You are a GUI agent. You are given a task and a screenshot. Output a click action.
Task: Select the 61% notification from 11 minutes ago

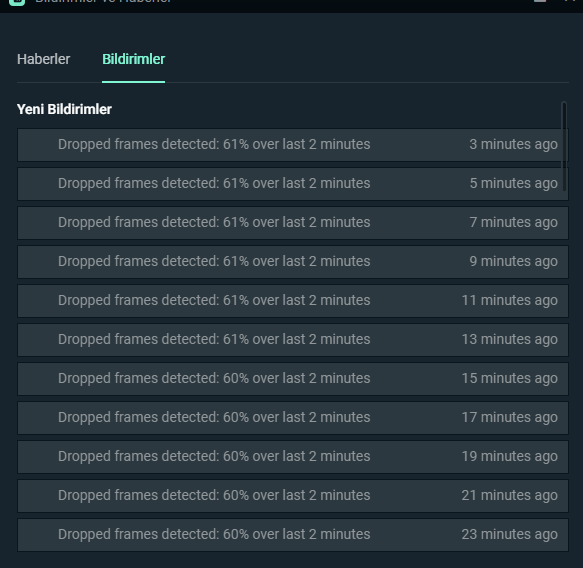[293, 301]
